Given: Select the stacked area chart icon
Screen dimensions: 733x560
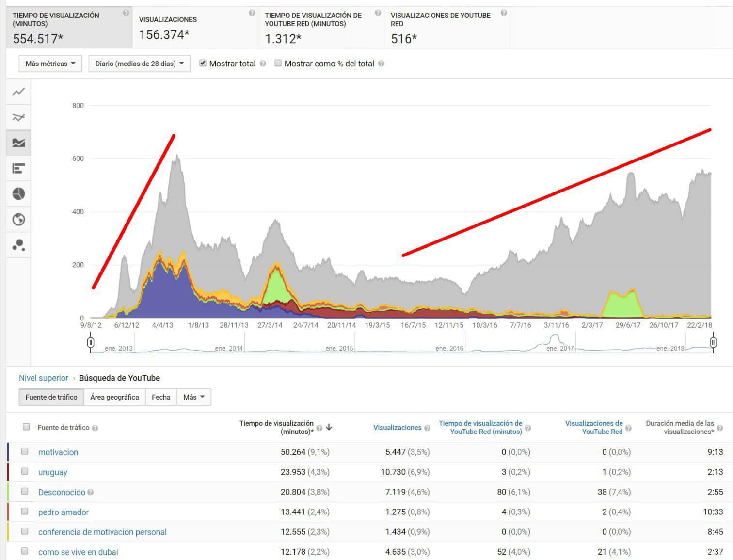Looking at the screenshot, I should pos(18,143).
